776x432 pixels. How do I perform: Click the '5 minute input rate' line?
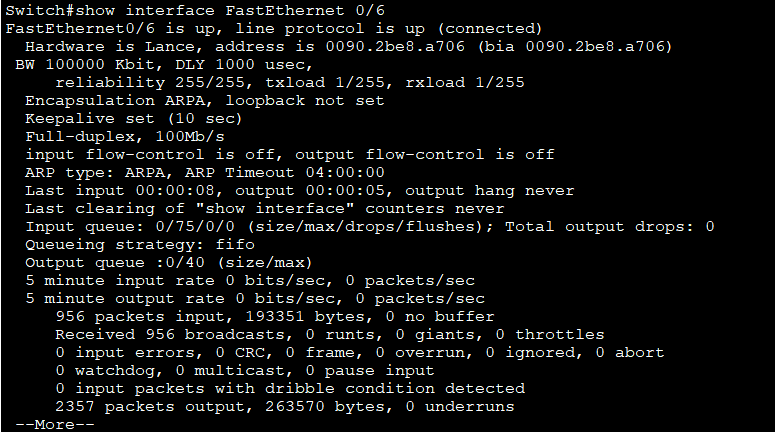(250, 281)
